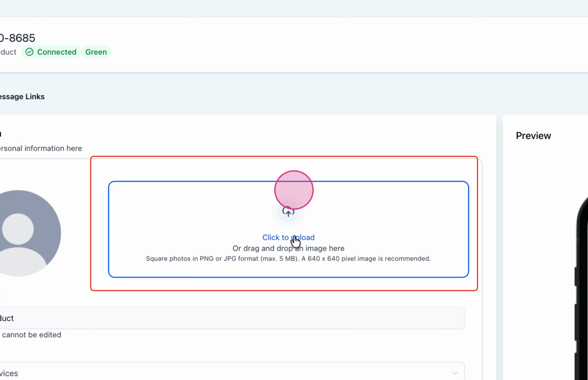588x380 pixels.
Task: Click the product label beside Connected badge
Action: [x=8, y=52]
